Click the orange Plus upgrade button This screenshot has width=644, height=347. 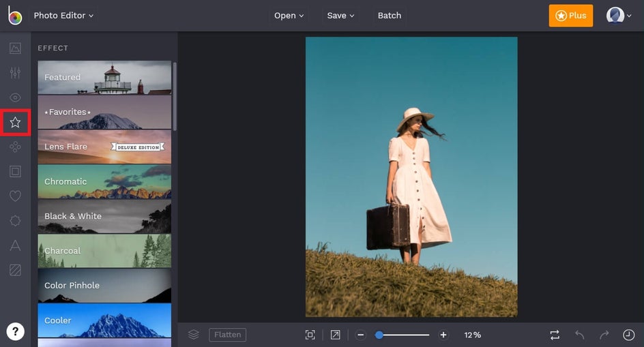pyautogui.click(x=570, y=16)
